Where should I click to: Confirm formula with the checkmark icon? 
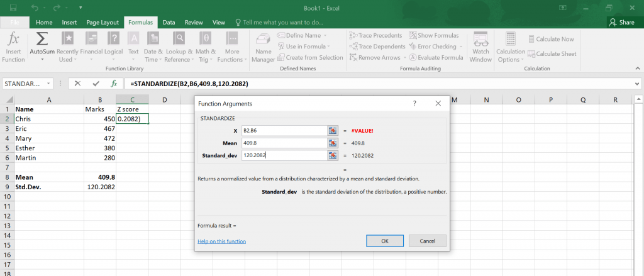click(x=96, y=84)
